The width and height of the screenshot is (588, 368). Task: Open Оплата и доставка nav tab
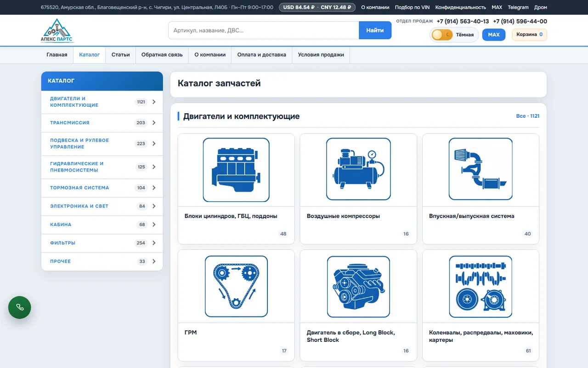coord(262,55)
